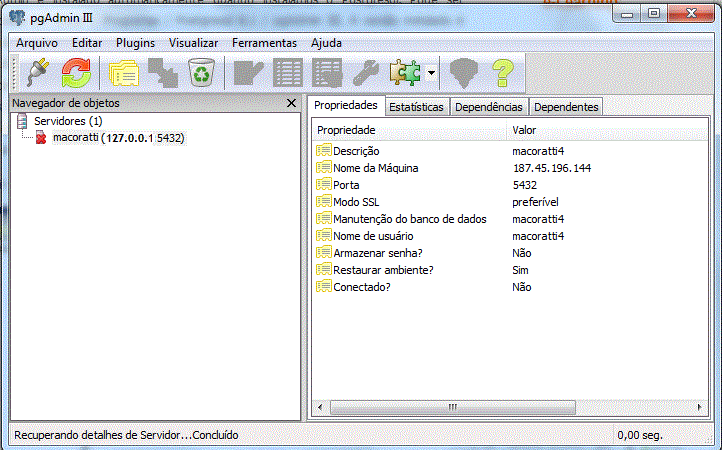Click the disconnected server red X icon
Screen dimensions: 722x450
pos(41,138)
